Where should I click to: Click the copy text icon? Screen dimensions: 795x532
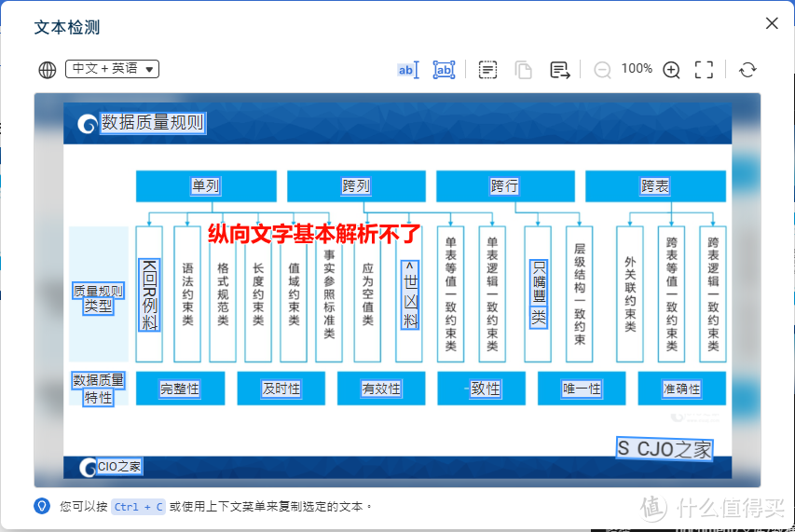point(523,70)
